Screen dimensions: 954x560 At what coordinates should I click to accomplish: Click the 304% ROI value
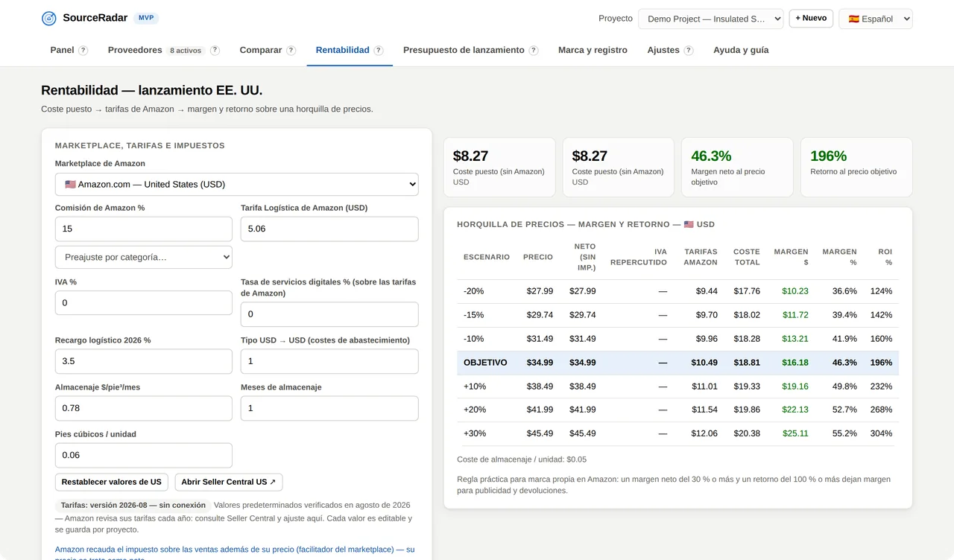881,433
